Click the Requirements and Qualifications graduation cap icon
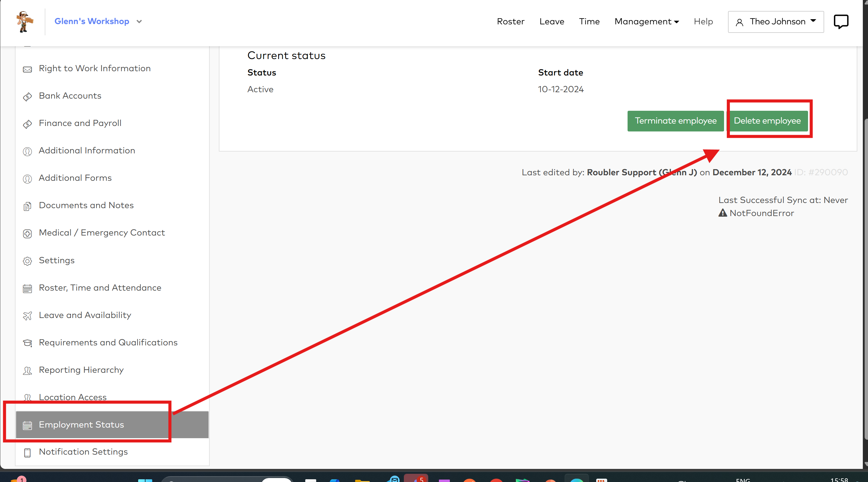The height and width of the screenshot is (482, 868). (27, 343)
